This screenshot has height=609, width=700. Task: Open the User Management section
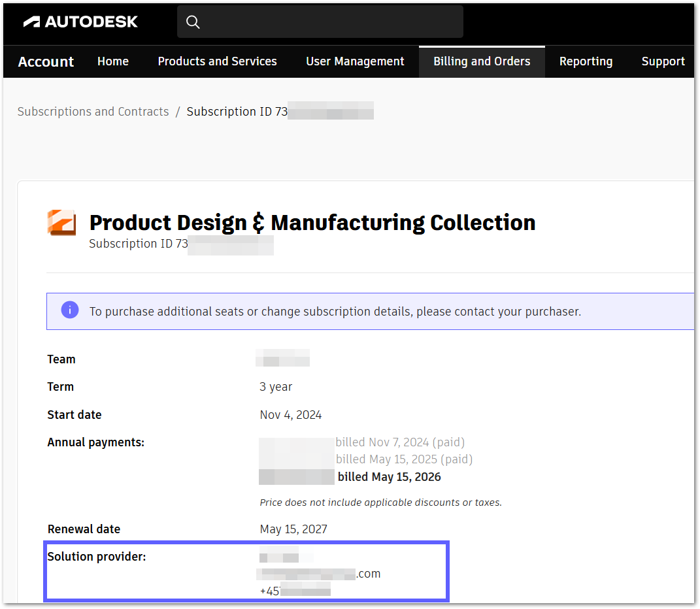355,61
